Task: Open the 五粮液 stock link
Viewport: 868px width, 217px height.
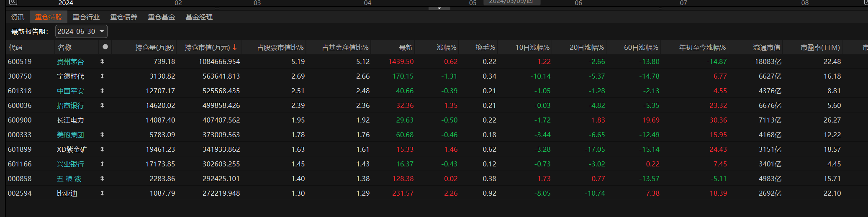Action: pyautogui.click(x=69, y=179)
